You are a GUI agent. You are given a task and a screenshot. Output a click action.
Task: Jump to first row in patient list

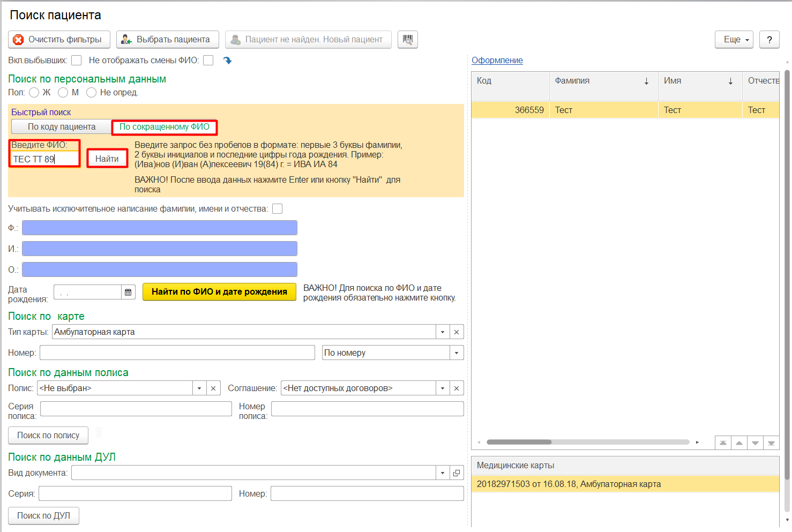723,443
